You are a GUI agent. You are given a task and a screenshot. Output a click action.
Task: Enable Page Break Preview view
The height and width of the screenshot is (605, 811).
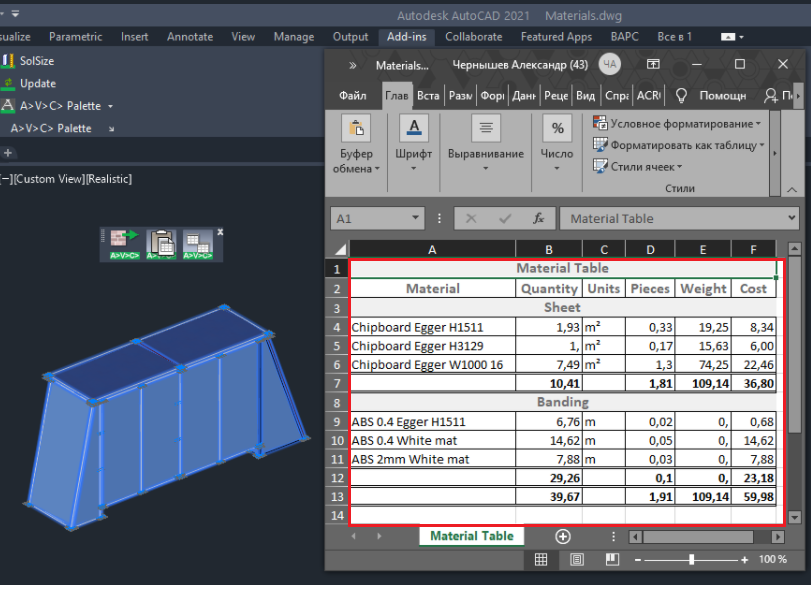[613, 560]
